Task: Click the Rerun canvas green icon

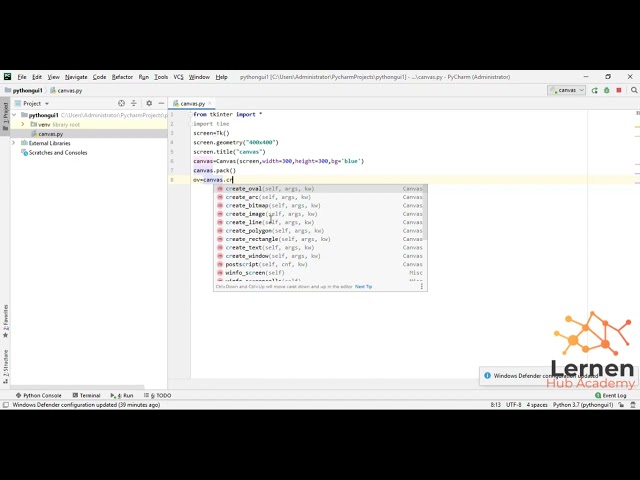Action: point(594,90)
